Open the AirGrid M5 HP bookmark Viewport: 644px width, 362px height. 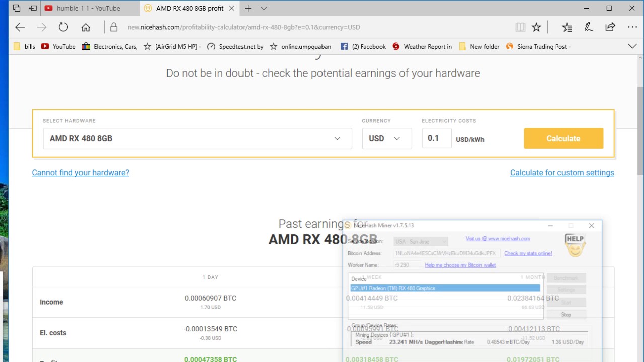point(173,46)
